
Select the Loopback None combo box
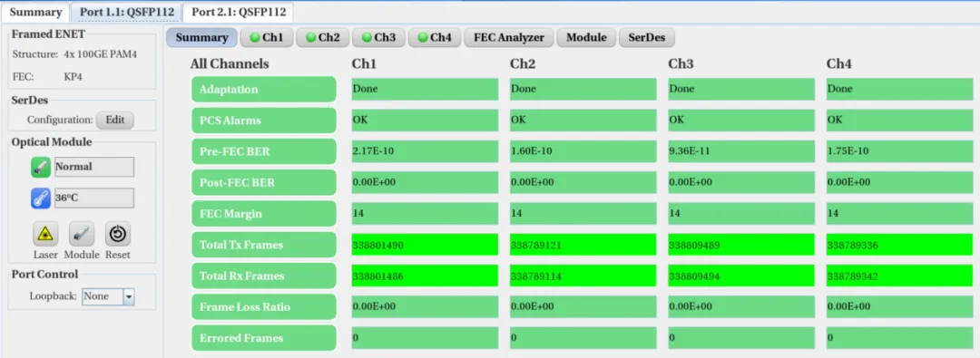(x=108, y=296)
